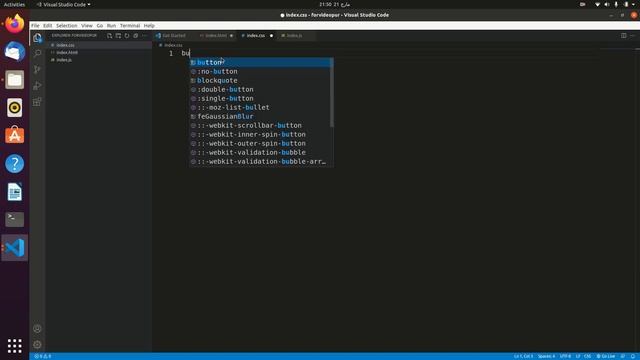Open the Explorer view in activity bar
Image resolution: width=640 pixels, height=360 pixels.
click(x=37, y=38)
